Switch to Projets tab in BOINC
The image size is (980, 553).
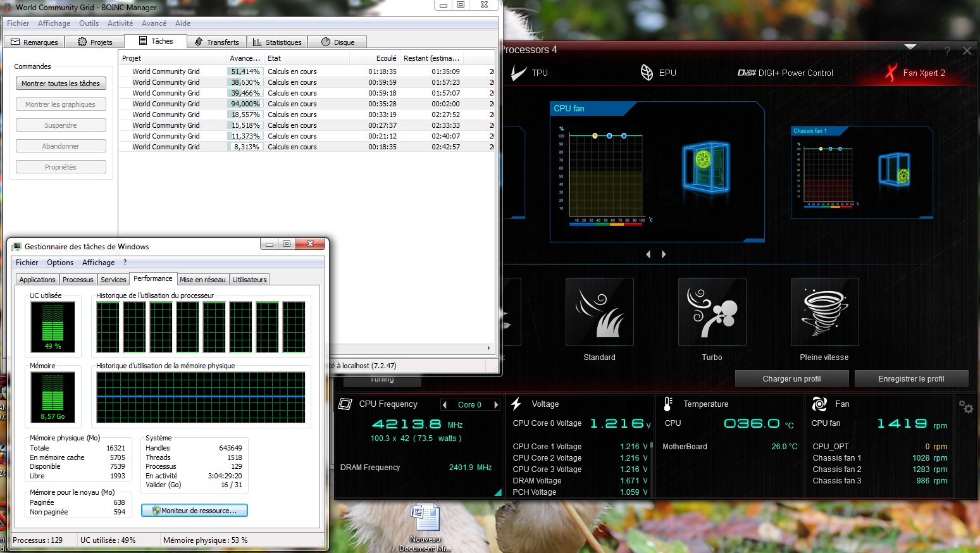click(95, 42)
